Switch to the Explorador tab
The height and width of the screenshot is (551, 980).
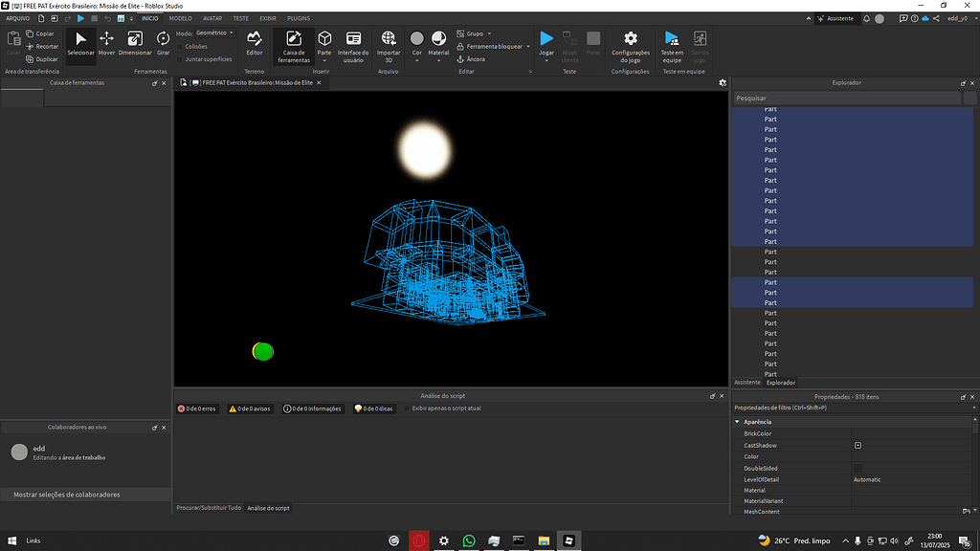781,382
